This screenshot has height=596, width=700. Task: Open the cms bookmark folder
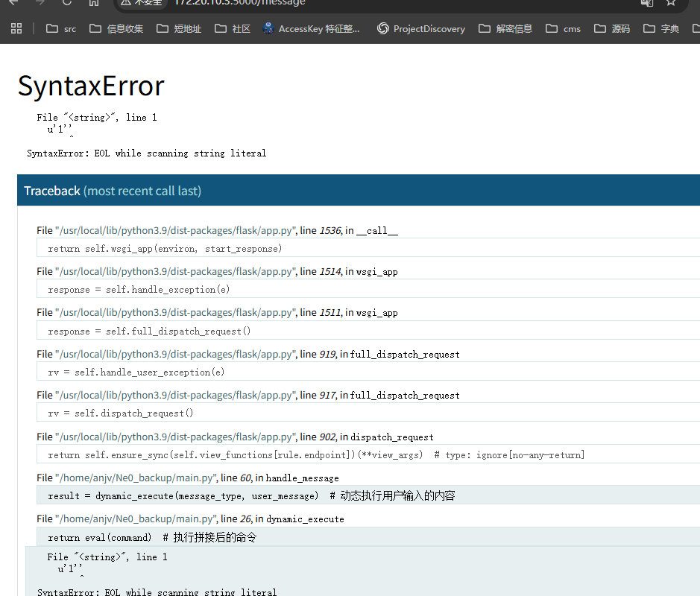coord(563,28)
